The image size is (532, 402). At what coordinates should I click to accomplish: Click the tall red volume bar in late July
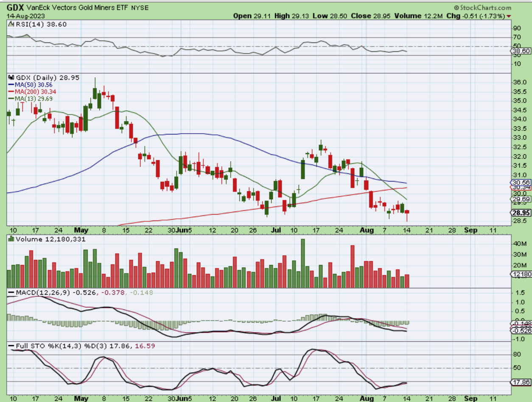click(x=352, y=266)
